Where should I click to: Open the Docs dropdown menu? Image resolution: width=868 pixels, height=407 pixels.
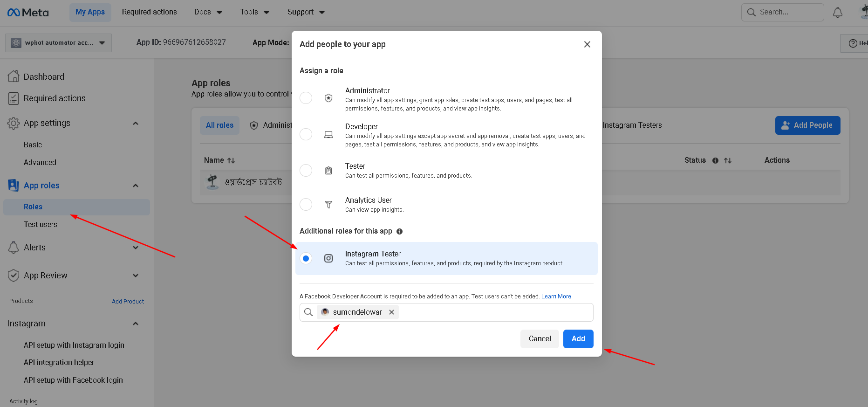point(208,12)
